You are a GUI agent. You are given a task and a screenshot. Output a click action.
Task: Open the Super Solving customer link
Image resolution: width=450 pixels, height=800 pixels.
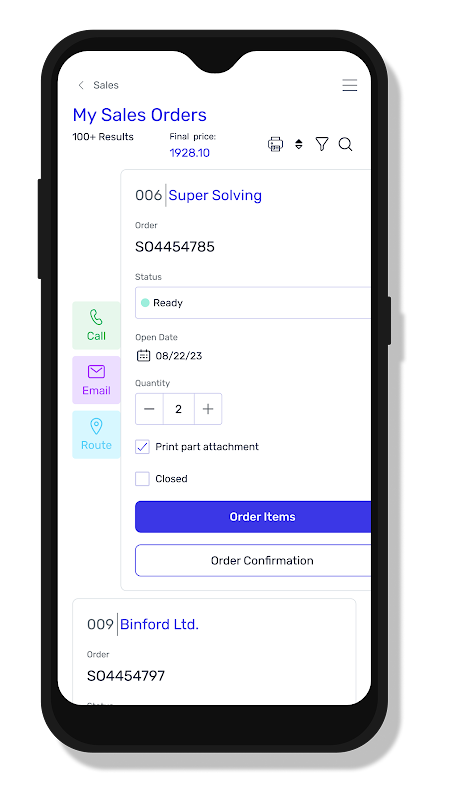[215, 195]
